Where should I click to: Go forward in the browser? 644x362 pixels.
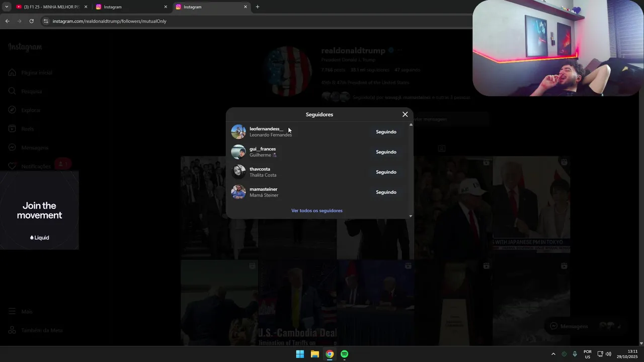(19, 21)
